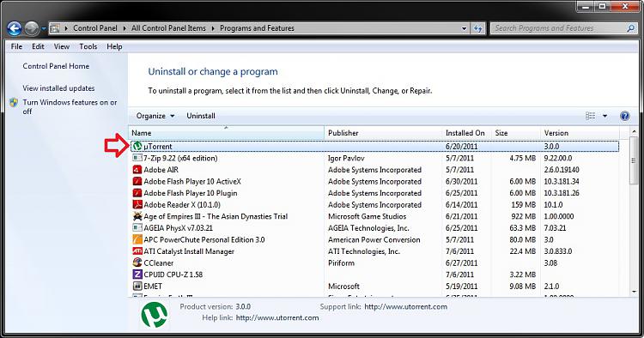
Task: Open recent pages dropdown next to Forward
Action: [x=44, y=28]
